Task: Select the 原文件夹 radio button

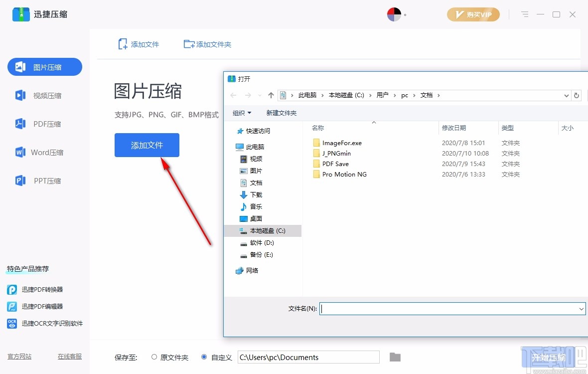Action: (154, 357)
